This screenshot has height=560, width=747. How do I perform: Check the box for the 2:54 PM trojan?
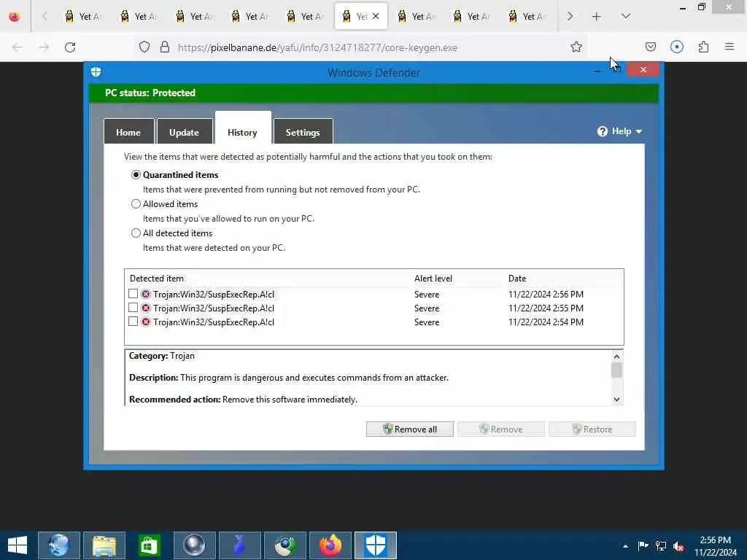coord(133,322)
